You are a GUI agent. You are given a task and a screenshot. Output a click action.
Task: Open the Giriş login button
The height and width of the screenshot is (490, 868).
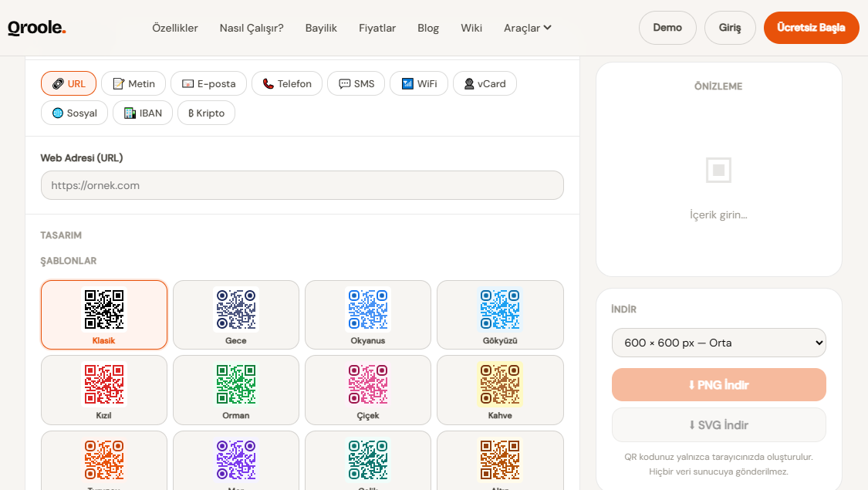pyautogui.click(x=730, y=28)
